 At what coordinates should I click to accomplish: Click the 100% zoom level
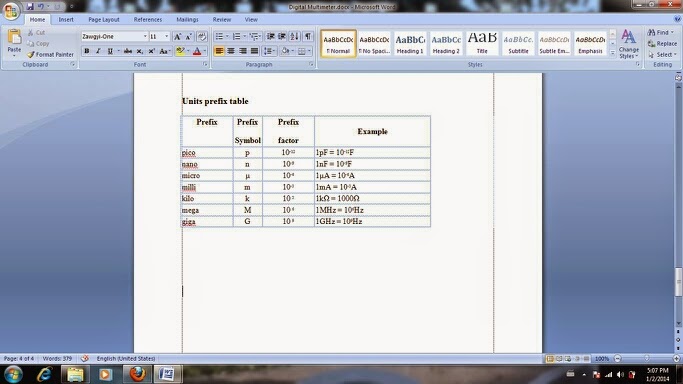tap(602, 359)
